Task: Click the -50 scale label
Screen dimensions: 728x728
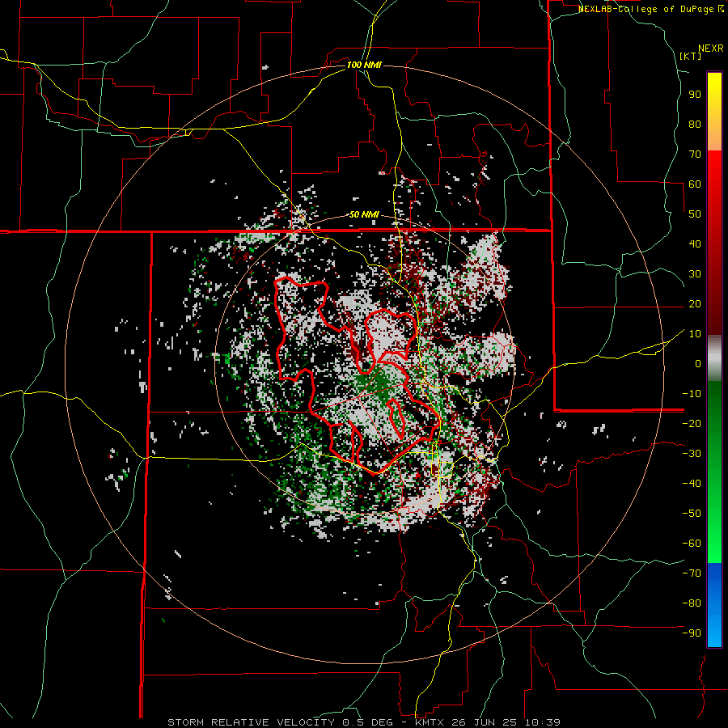Action: click(692, 514)
